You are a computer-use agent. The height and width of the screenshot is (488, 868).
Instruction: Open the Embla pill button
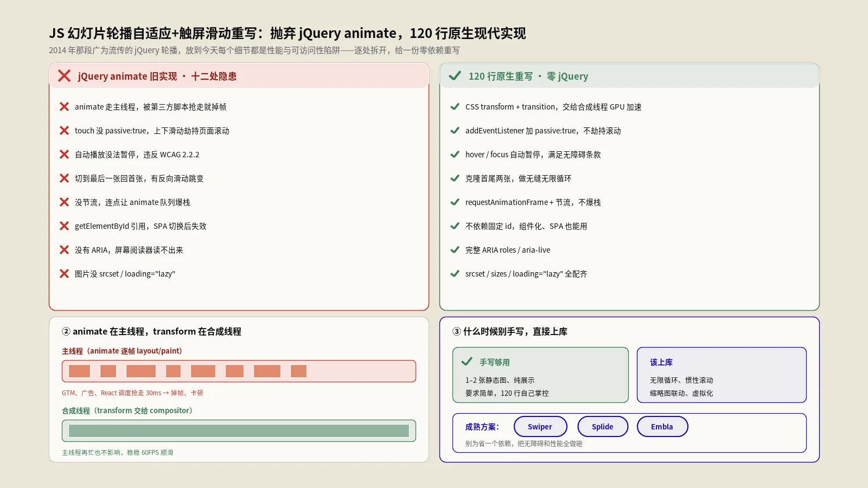662,427
